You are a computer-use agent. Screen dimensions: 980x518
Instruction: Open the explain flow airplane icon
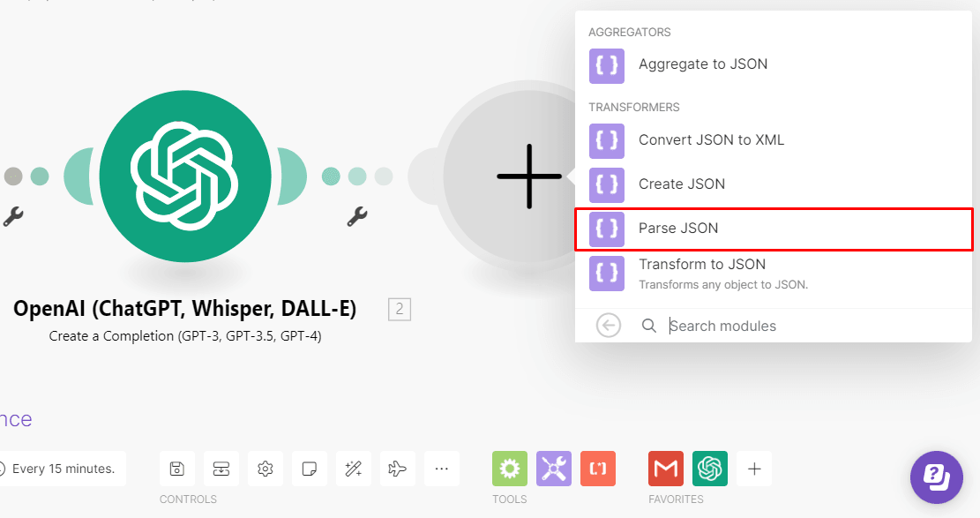tap(398, 469)
